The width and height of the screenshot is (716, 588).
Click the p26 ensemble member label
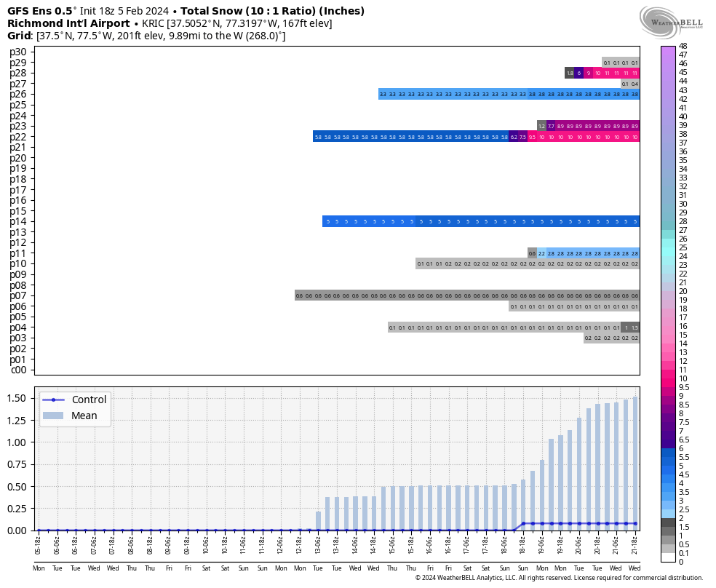[x=18, y=95]
